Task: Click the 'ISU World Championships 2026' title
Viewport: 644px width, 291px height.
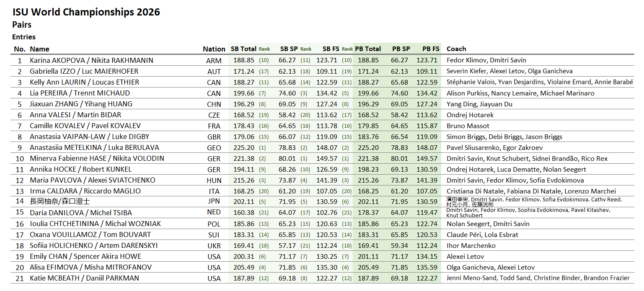Action: click(x=86, y=12)
